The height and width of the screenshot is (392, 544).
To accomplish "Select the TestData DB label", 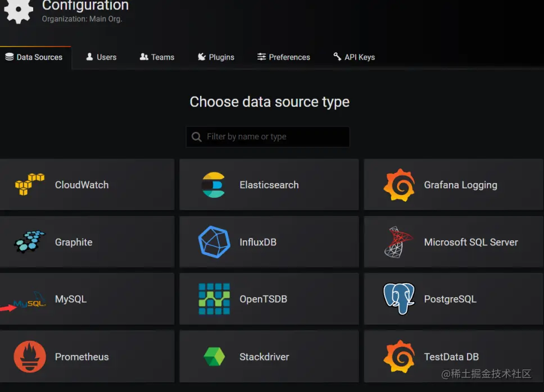I will tap(451, 357).
